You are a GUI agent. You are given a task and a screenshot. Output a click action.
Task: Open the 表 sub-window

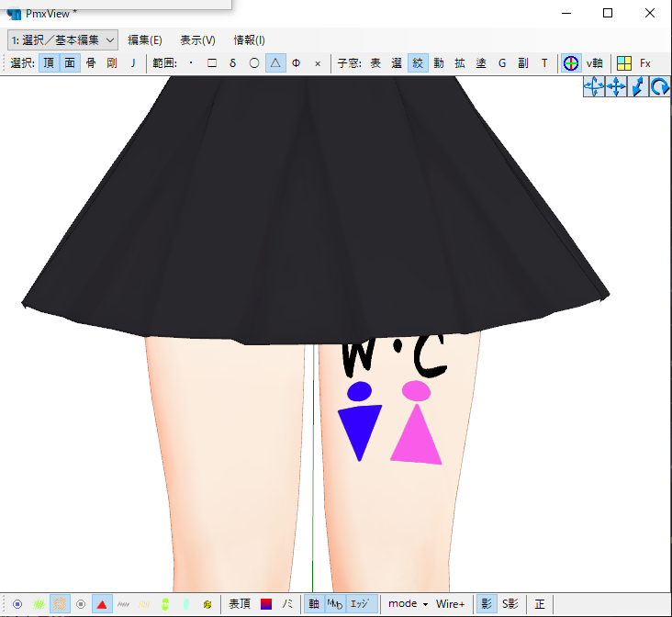(375, 63)
